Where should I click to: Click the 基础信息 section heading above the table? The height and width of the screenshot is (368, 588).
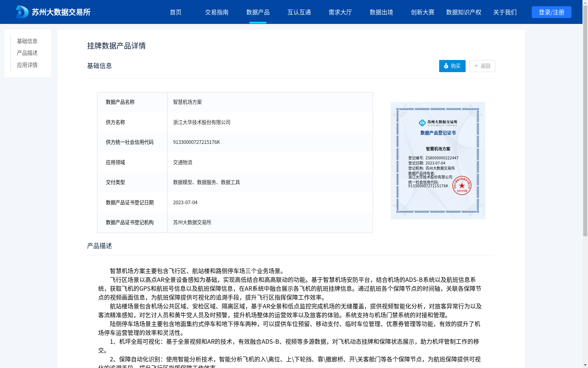(x=100, y=66)
